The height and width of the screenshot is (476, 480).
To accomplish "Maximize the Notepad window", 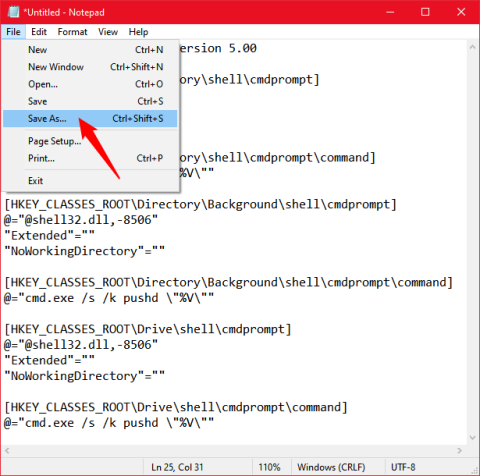I will coord(425,12).
